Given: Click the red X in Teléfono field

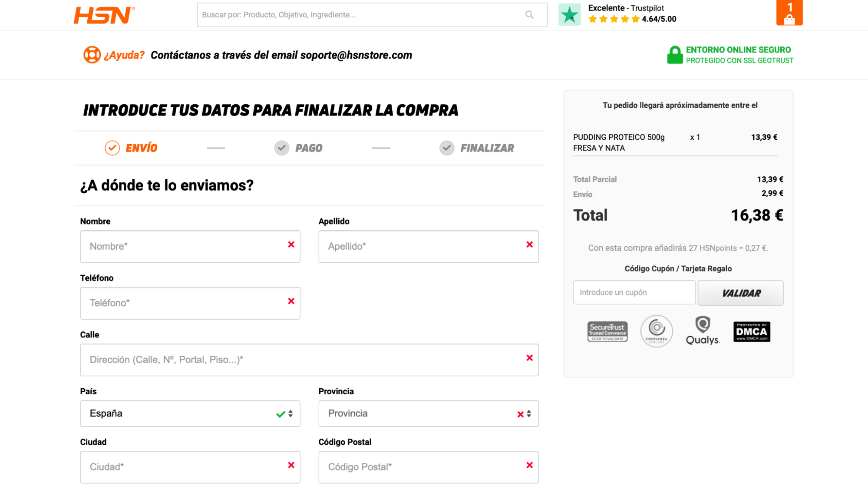Looking at the screenshot, I should (291, 301).
